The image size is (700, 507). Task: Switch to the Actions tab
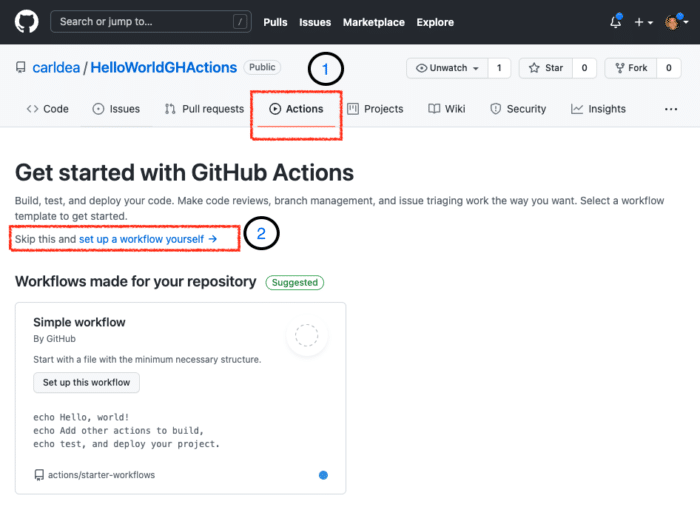[296, 109]
